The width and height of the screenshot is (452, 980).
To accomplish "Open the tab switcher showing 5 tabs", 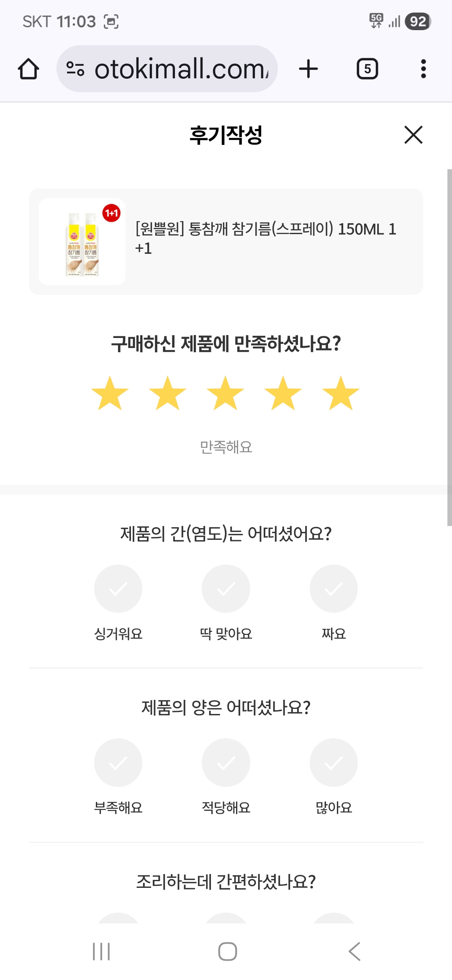I will (x=367, y=69).
